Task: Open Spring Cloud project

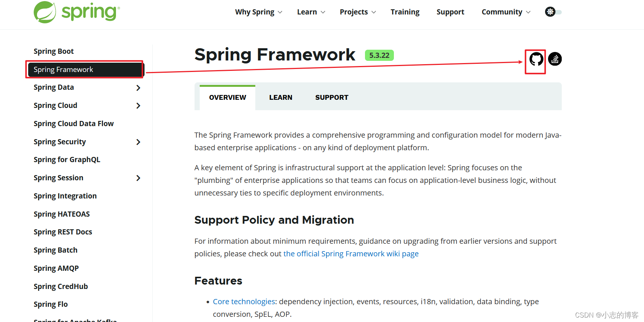Action: click(56, 106)
